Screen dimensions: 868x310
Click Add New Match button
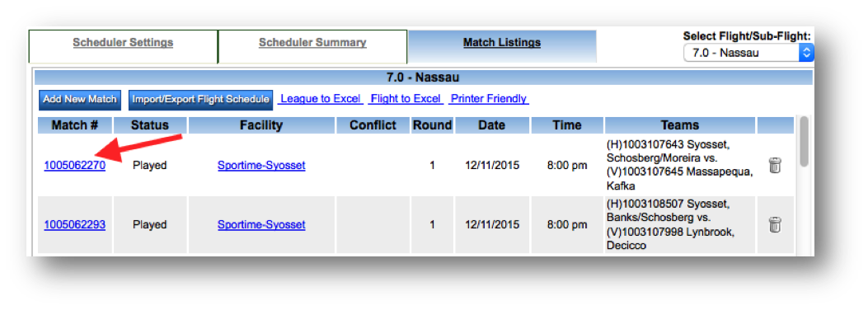(x=80, y=99)
